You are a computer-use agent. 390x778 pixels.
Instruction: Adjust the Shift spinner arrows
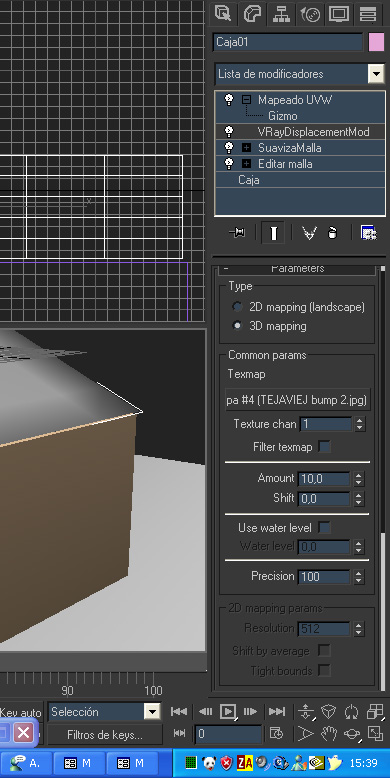coord(359,499)
